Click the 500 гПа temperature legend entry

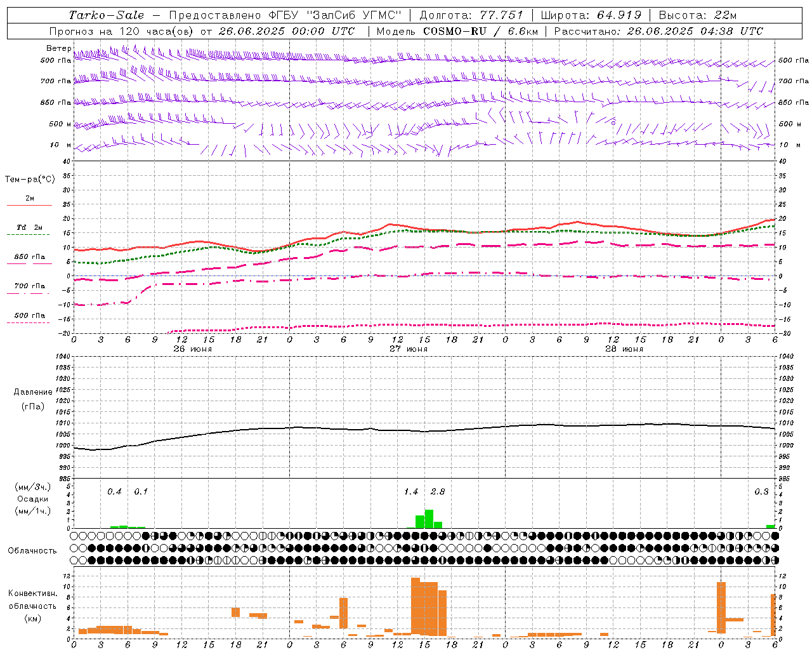tap(29, 315)
